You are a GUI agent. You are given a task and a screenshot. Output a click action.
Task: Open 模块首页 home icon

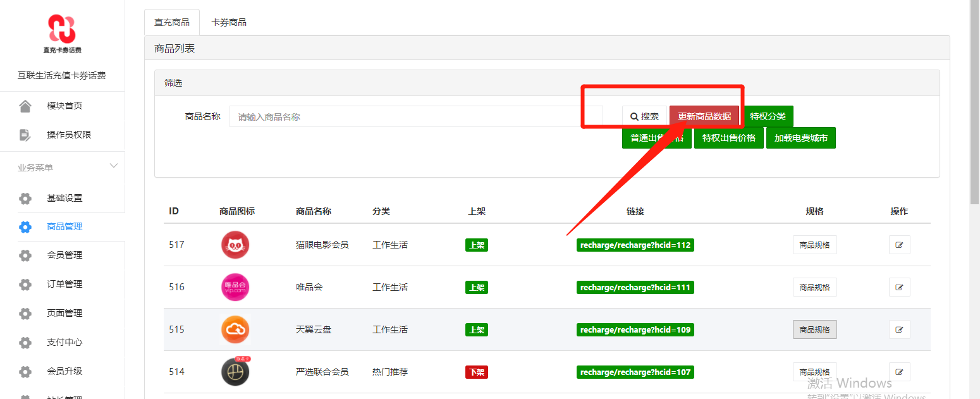click(25, 106)
